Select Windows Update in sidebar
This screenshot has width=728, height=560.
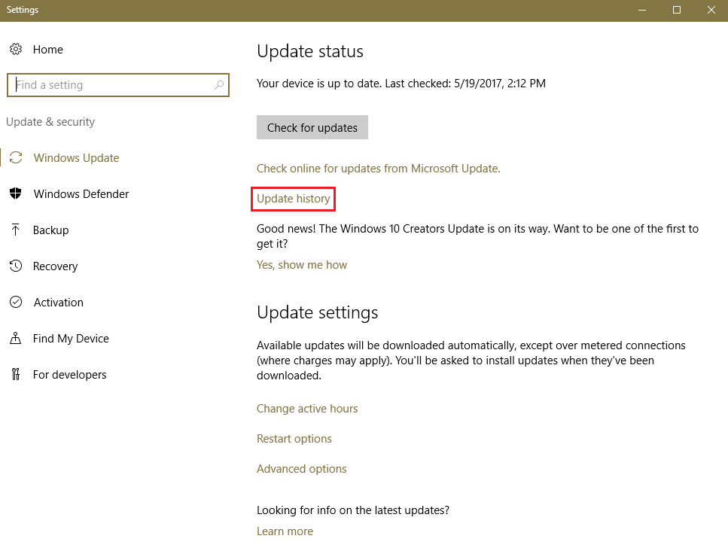coord(76,158)
